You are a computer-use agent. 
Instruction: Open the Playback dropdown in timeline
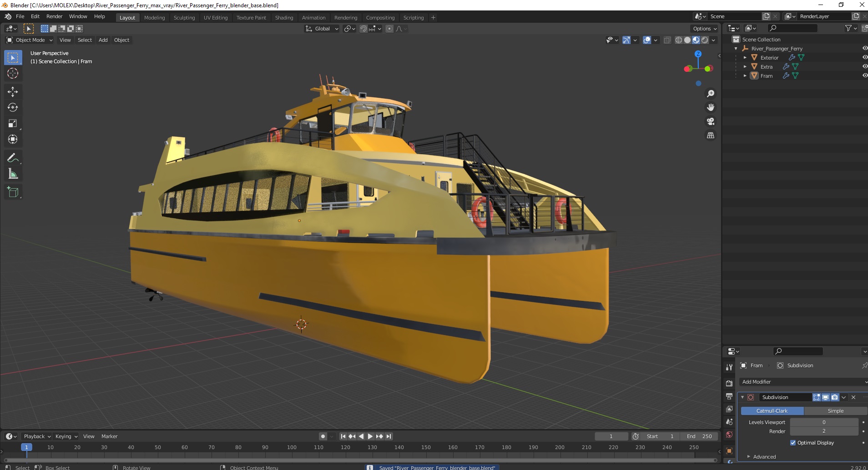point(37,436)
